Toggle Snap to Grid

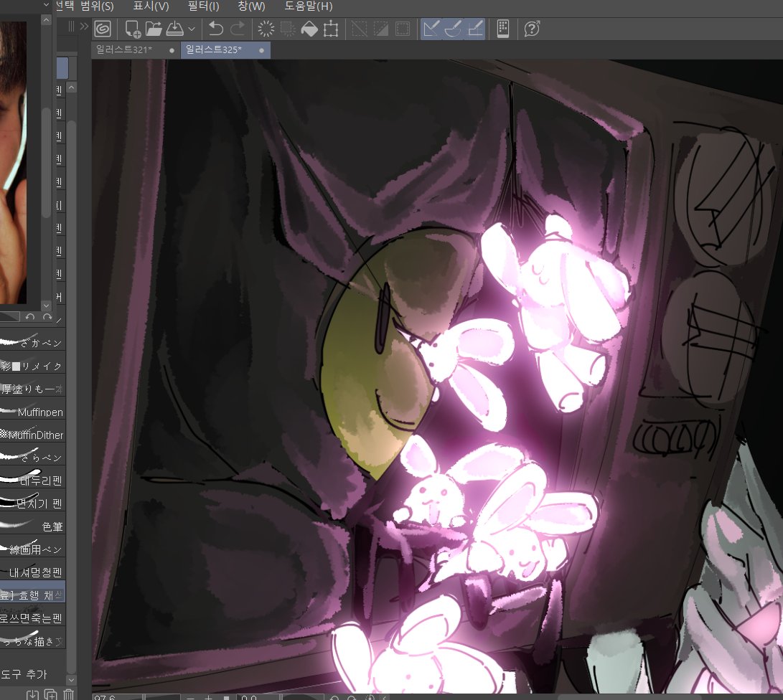[x=475, y=29]
